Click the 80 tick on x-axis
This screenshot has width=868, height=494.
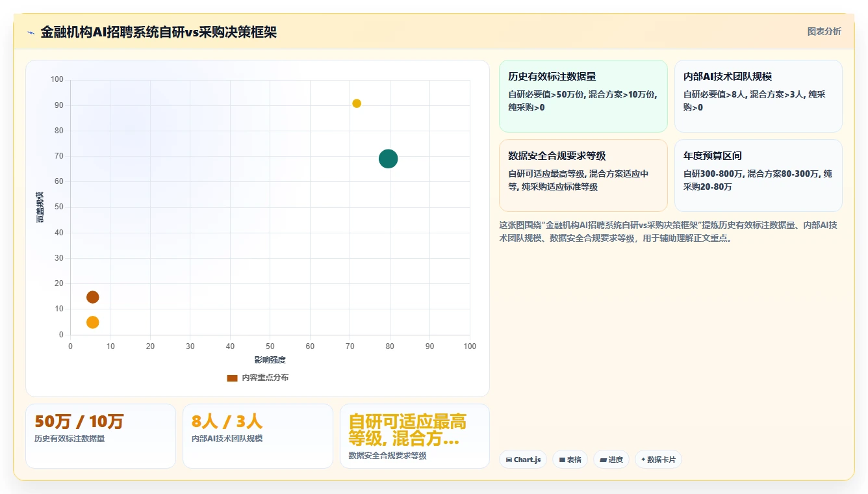point(390,346)
